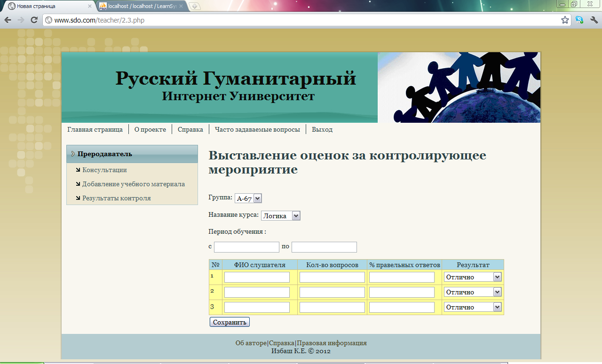Open browser wrench settings menu
Image resolution: width=602 pixels, height=364 pixels.
(x=594, y=20)
